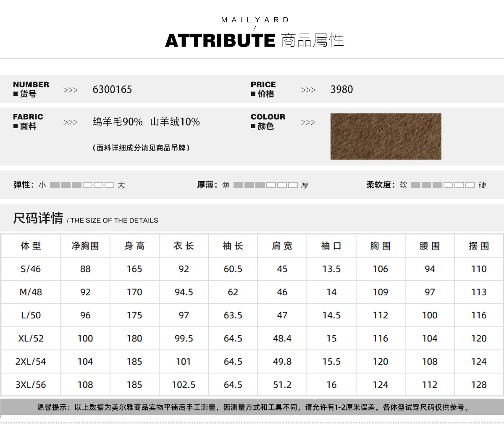Select the S/46 size row label
This screenshot has width=504, height=441.
(31, 269)
